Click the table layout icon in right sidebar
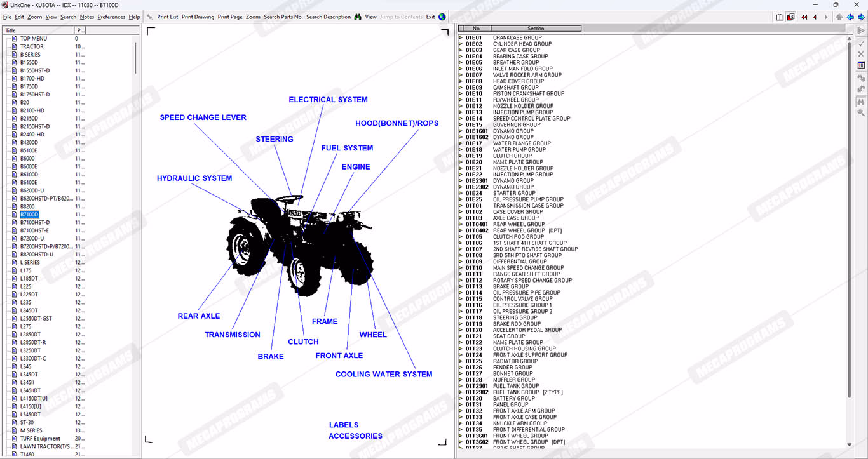This screenshot has width=868, height=459. pos(861,65)
